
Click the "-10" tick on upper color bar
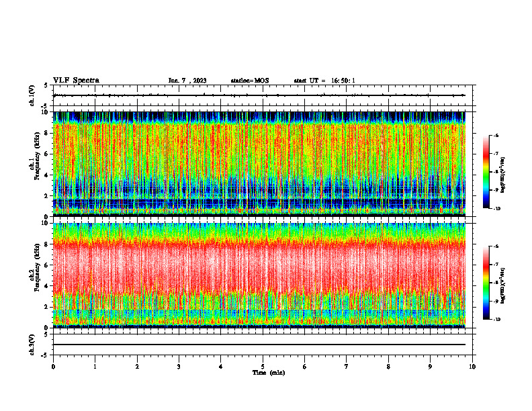point(496,209)
